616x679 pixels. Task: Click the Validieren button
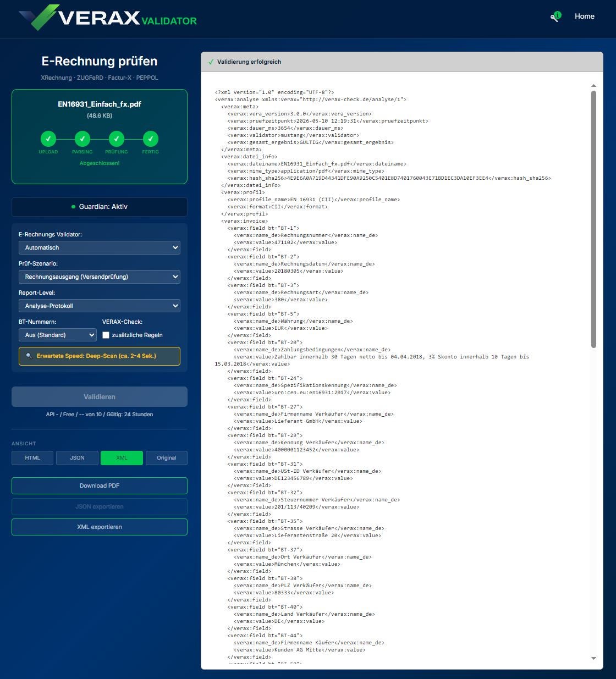(x=100, y=396)
